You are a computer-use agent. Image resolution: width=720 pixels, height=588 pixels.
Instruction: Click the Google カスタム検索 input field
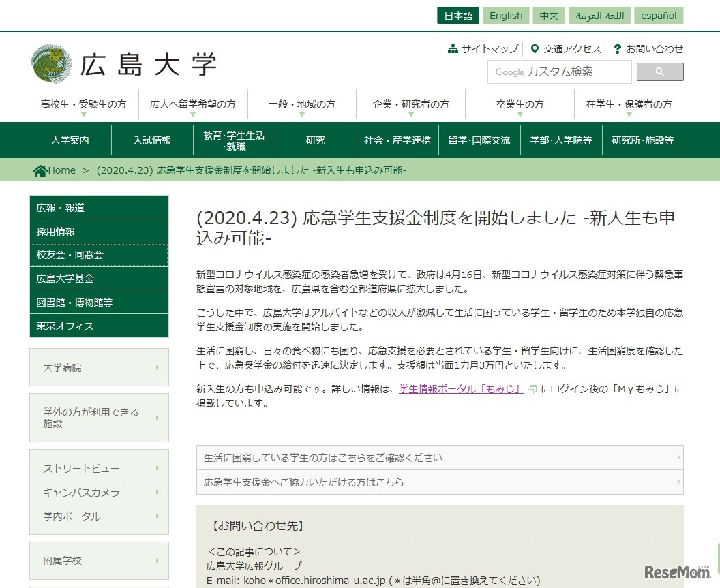tap(559, 72)
